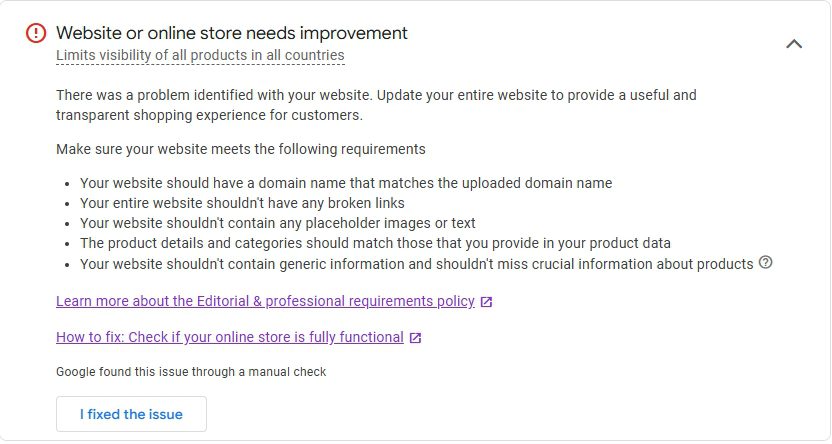
Task: Click external-link icon beside 'How to fix' link
Action: coord(416,338)
